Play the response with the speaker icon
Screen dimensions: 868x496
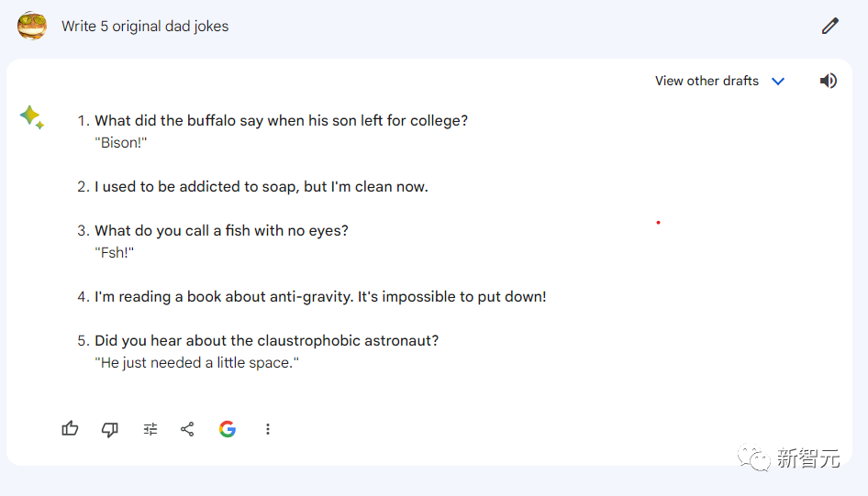point(829,81)
